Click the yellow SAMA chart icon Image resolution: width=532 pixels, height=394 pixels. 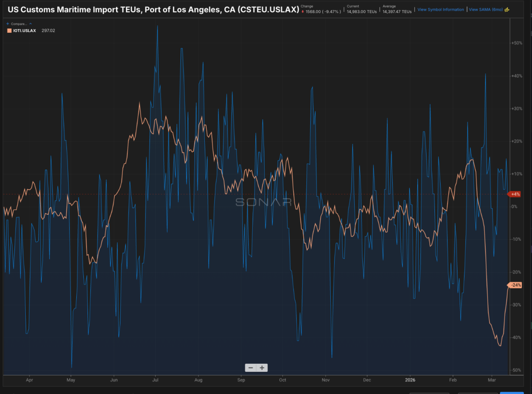(507, 9)
